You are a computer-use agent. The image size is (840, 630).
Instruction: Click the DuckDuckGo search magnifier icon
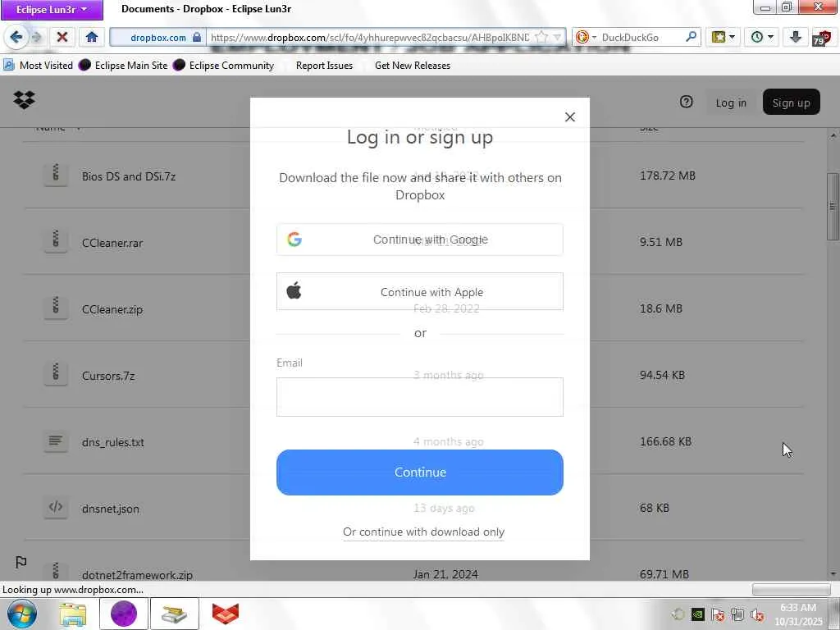click(692, 37)
